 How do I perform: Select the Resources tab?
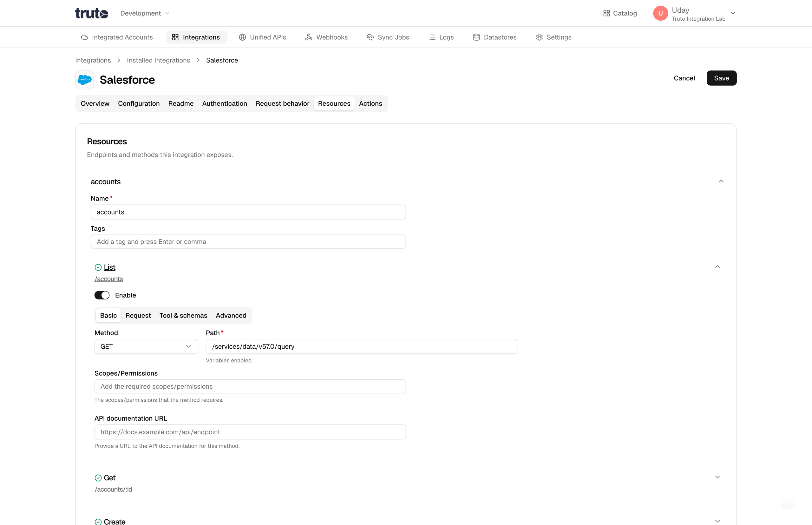334,104
